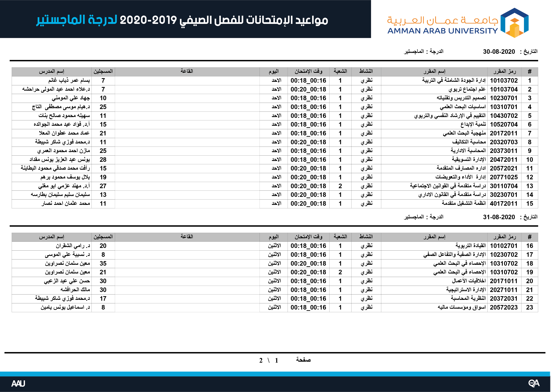Click instructor name 'سهيله محمود صالح بنات'
The height and width of the screenshot is (392, 551).
64,116
